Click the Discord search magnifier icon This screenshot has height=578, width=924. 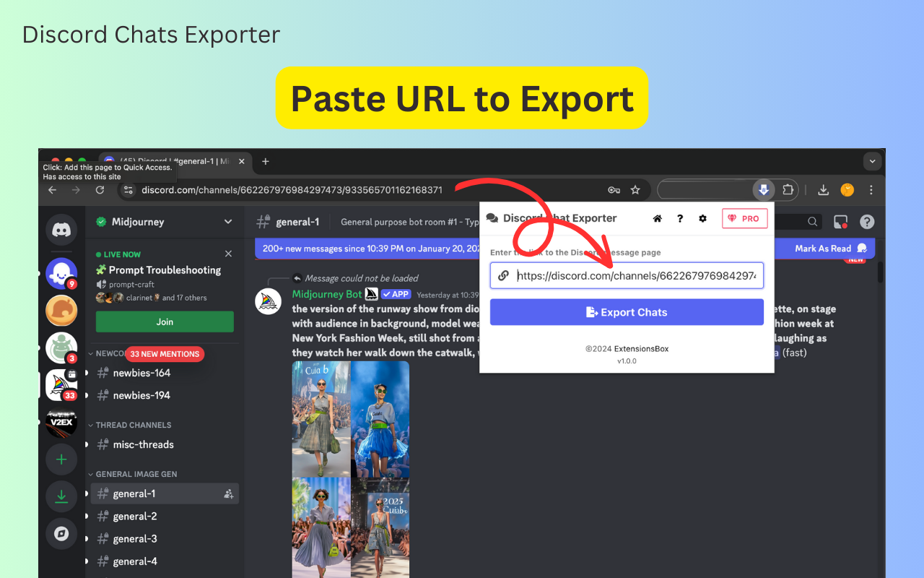pos(813,222)
